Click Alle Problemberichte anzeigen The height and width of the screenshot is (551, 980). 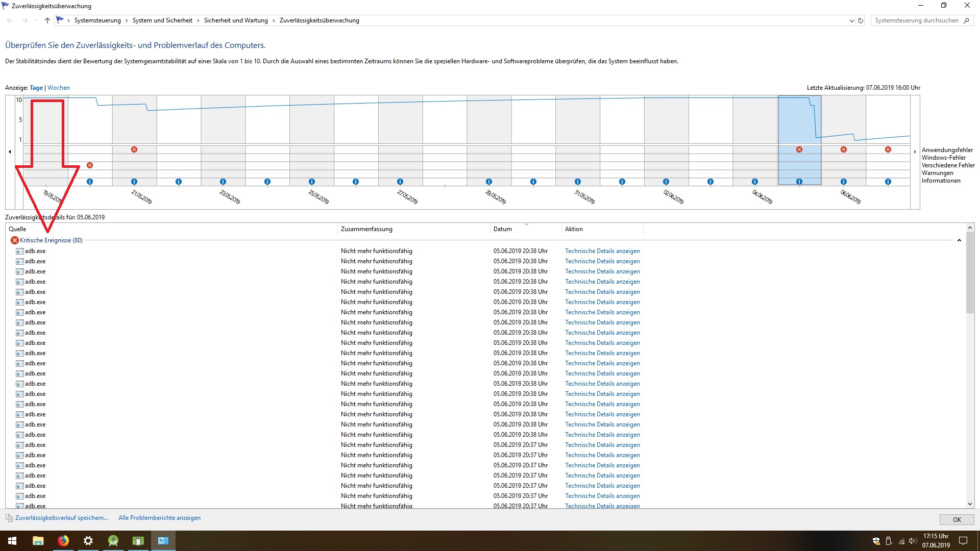[x=159, y=518]
